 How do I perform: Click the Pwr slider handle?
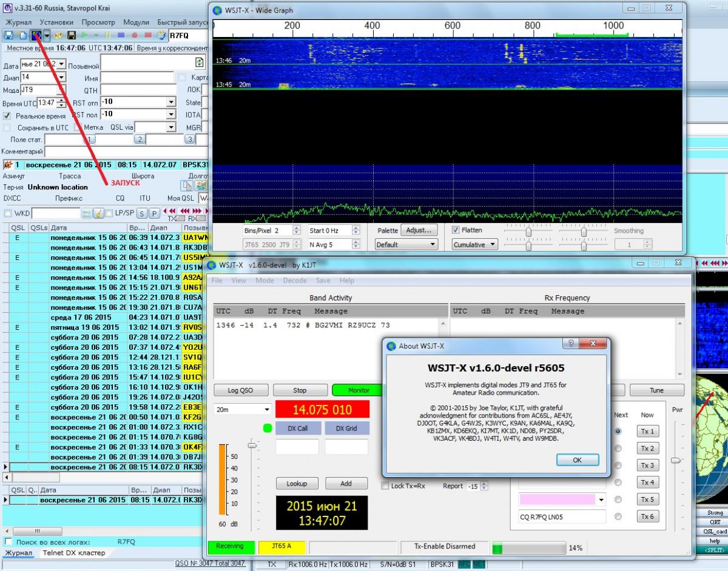click(x=676, y=461)
